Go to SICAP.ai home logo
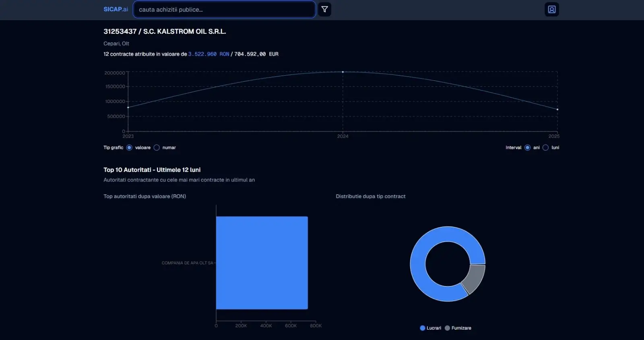 pos(116,9)
